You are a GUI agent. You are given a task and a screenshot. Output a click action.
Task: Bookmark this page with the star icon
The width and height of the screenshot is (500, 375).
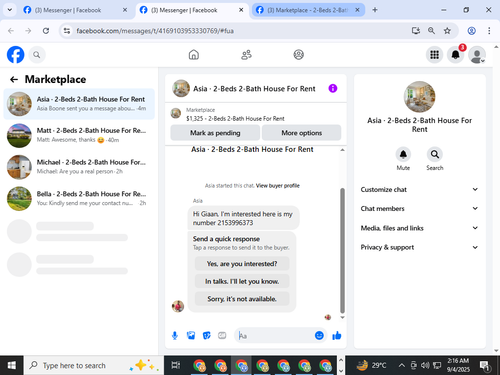pyautogui.click(x=447, y=31)
